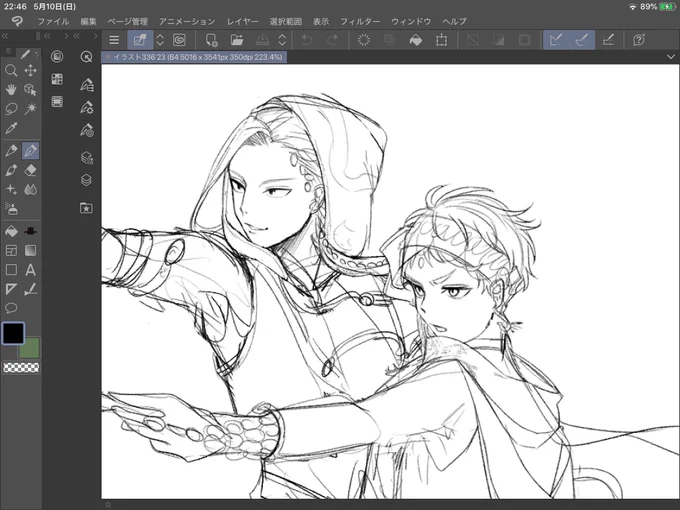
Task: Open the Layer stack palette icon
Action: tap(86, 180)
